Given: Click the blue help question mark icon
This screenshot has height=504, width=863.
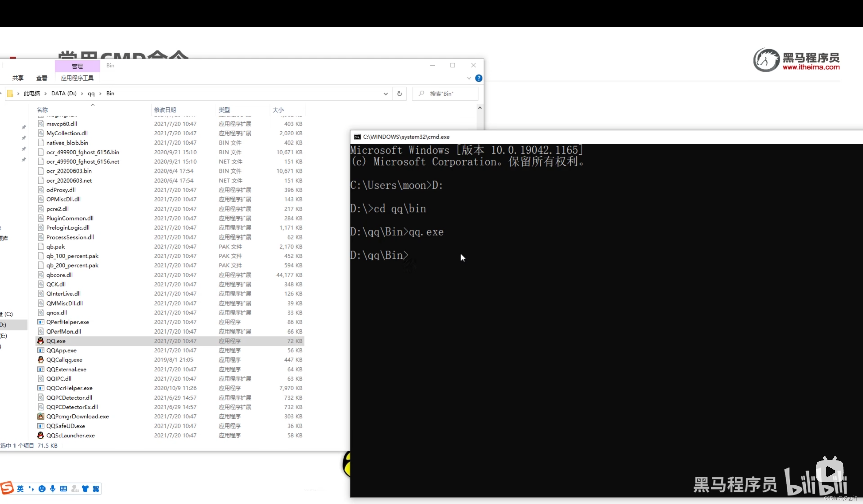Looking at the screenshot, I should (x=478, y=78).
